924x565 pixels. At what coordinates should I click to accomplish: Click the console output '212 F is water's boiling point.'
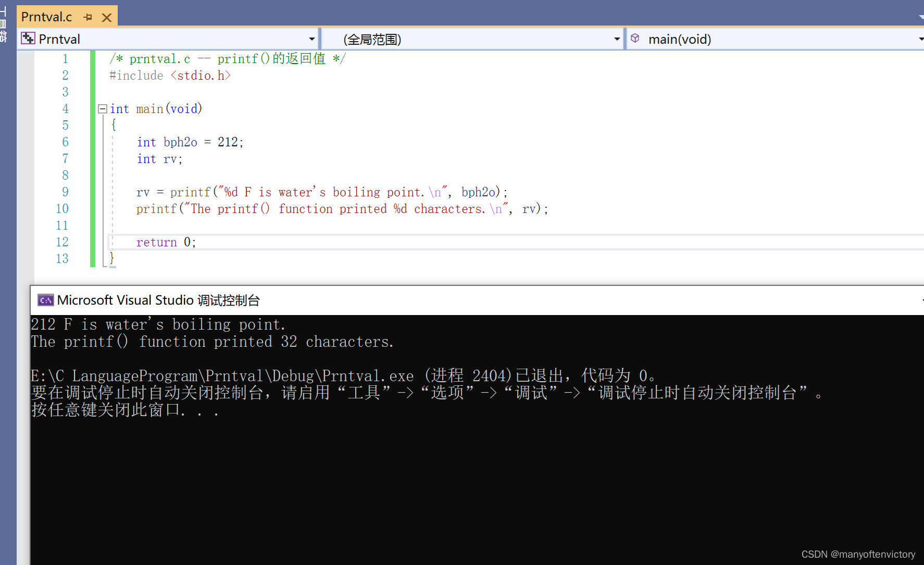[158, 324]
